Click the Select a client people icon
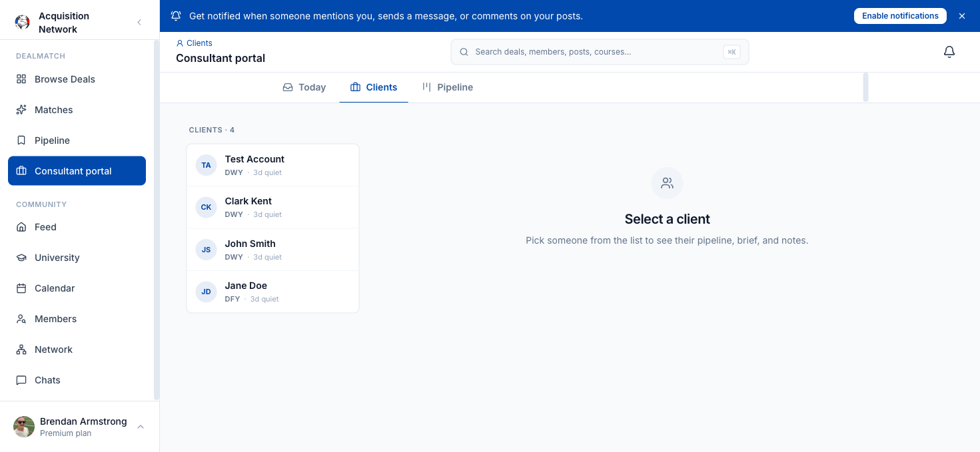980x452 pixels. [667, 183]
